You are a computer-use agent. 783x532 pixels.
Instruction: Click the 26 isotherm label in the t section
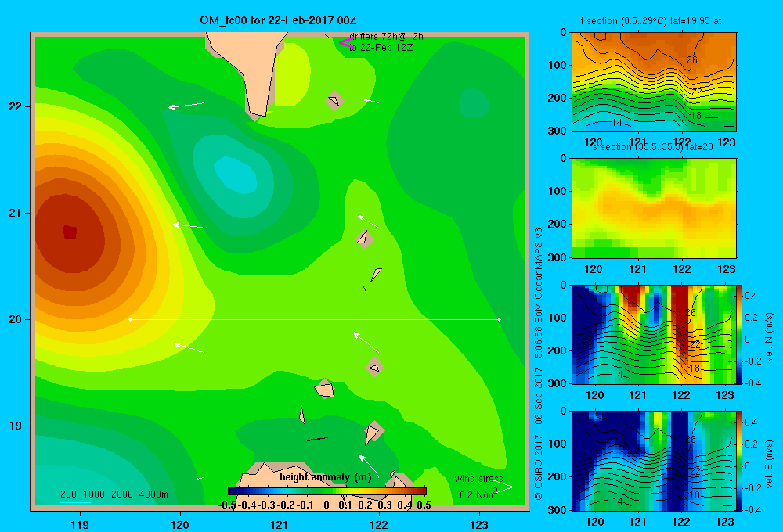pyautogui.click(x=691, y=60)
